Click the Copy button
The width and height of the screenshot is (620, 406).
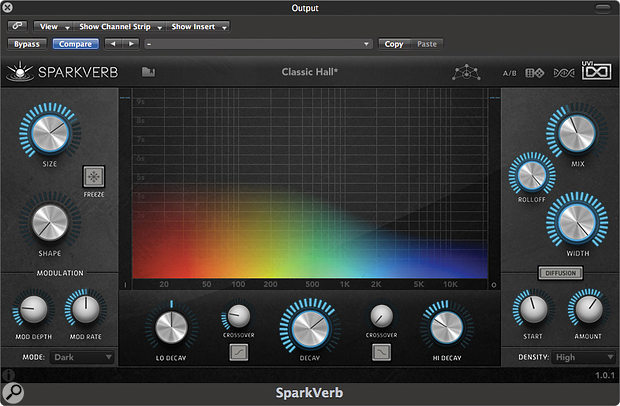click(x=394, y=44)
